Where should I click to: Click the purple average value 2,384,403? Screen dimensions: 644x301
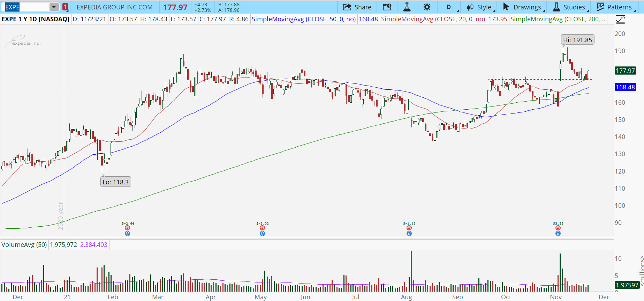pyautogui.click(x=94, y=244)
